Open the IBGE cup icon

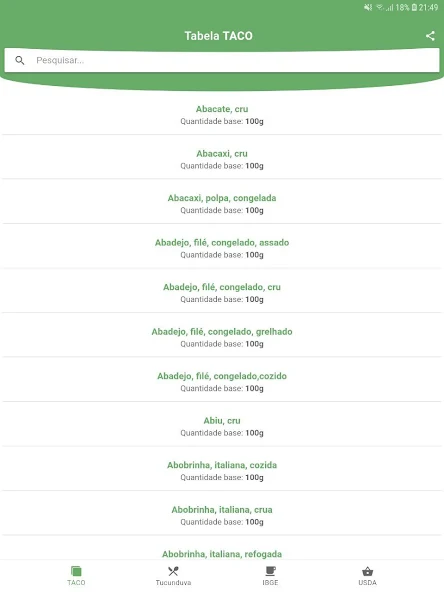tap(270, 571)
